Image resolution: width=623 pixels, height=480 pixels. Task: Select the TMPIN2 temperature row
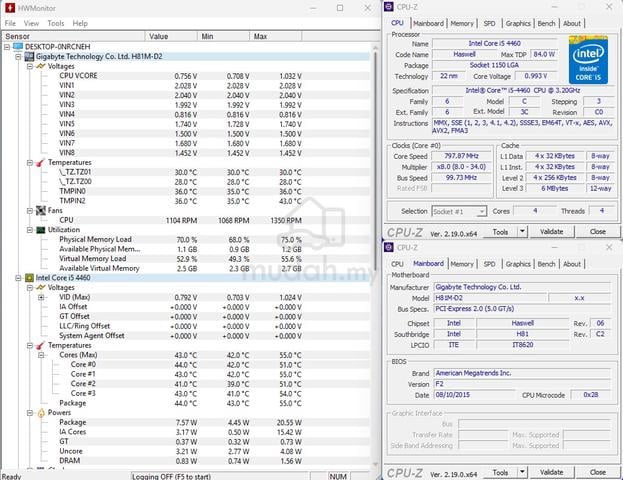tap(185, 201)
